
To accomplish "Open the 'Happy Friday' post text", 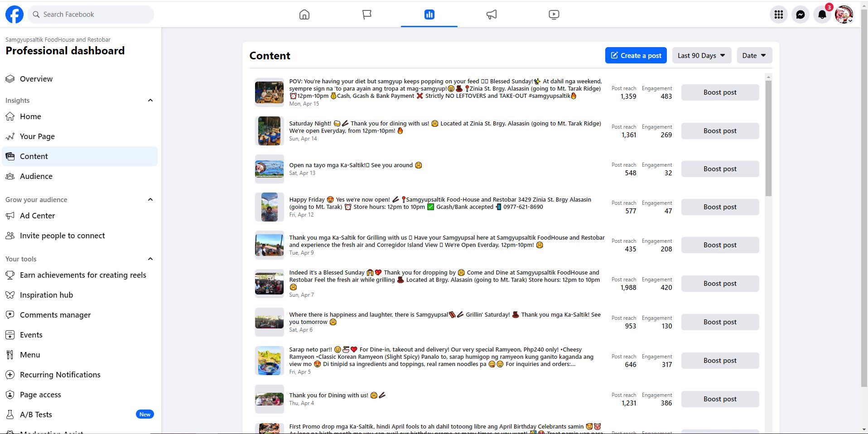I will [440, 203].
